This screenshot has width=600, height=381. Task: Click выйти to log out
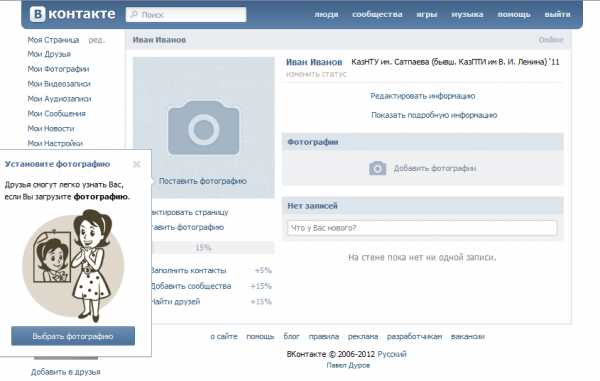click(557, 15)
